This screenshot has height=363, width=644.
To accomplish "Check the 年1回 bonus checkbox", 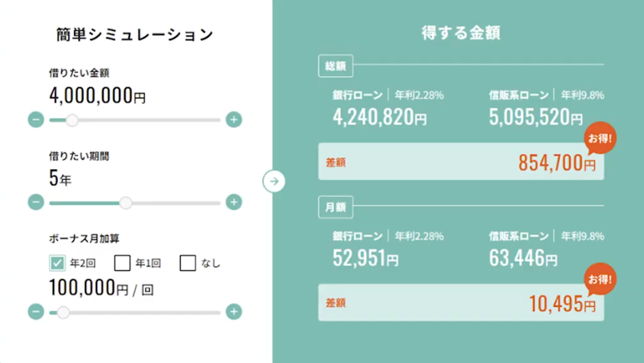I will tap(123, 263).
